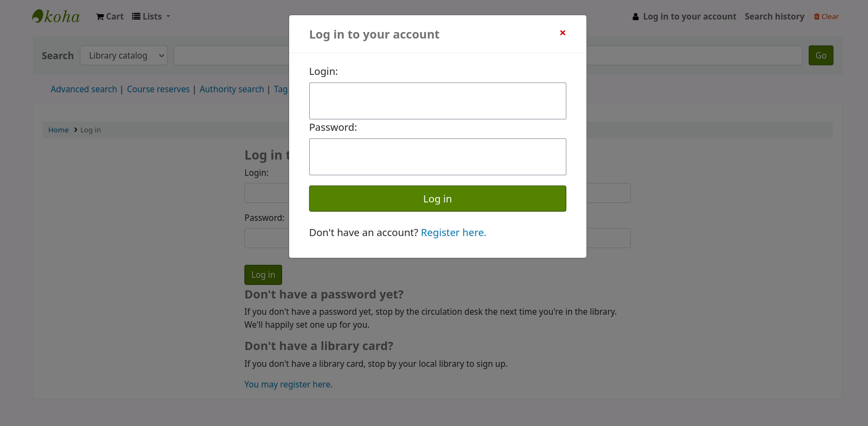This screenshot has width=868, height=426.
Task: Follow the Register here link
Action: tap(453, 233)
